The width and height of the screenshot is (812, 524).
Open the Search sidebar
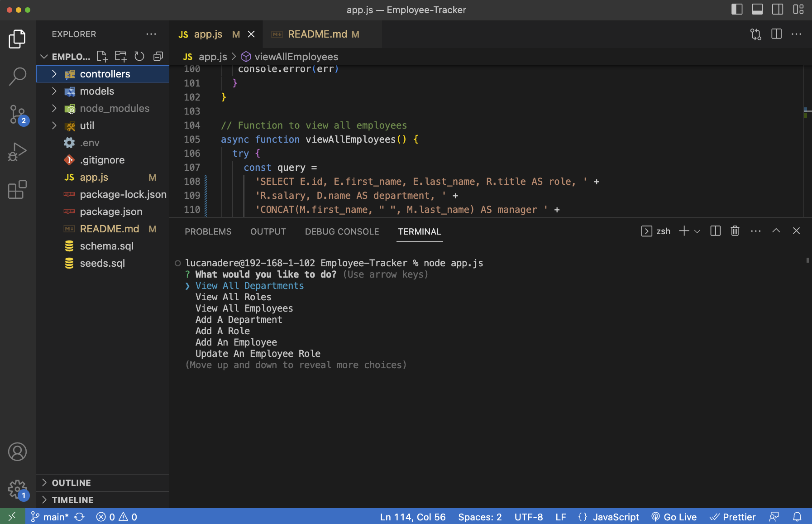click(x=17, y=76)
